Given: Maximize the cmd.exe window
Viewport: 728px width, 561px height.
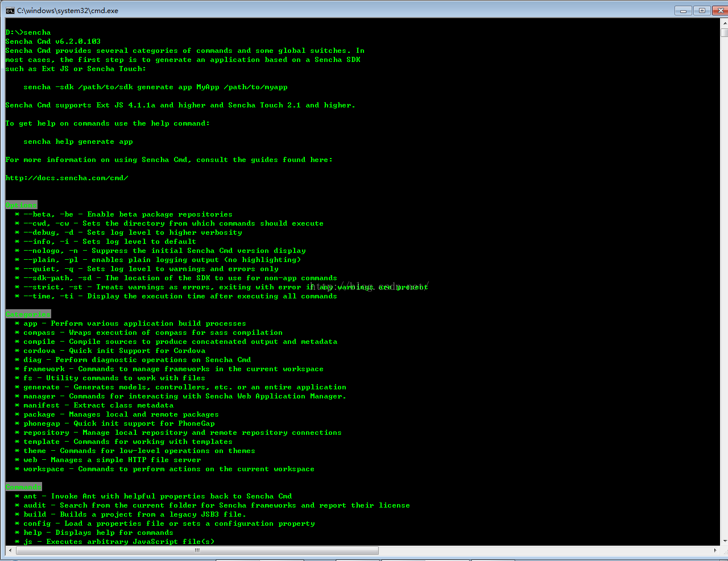Looking at the screenshot, I should (701, 10).
